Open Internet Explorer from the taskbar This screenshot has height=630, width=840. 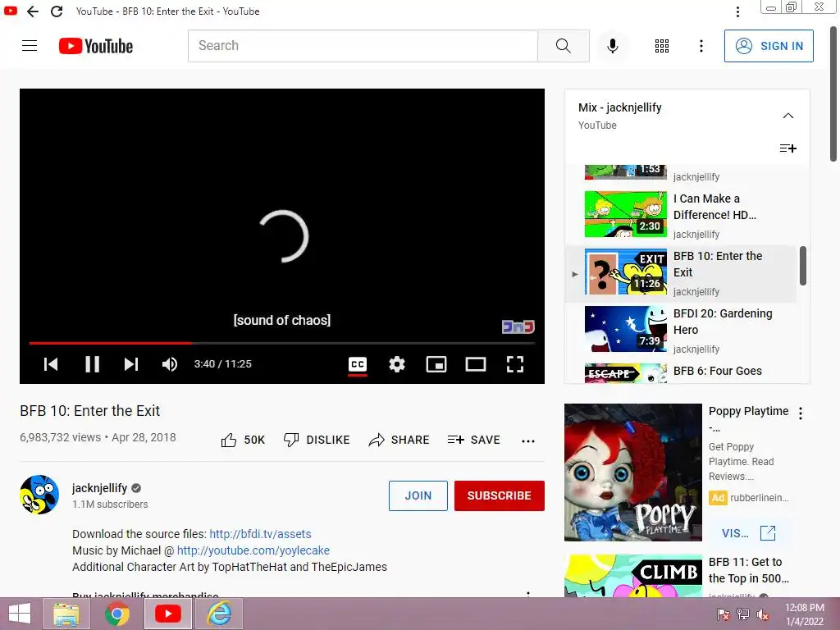point(220,614)
